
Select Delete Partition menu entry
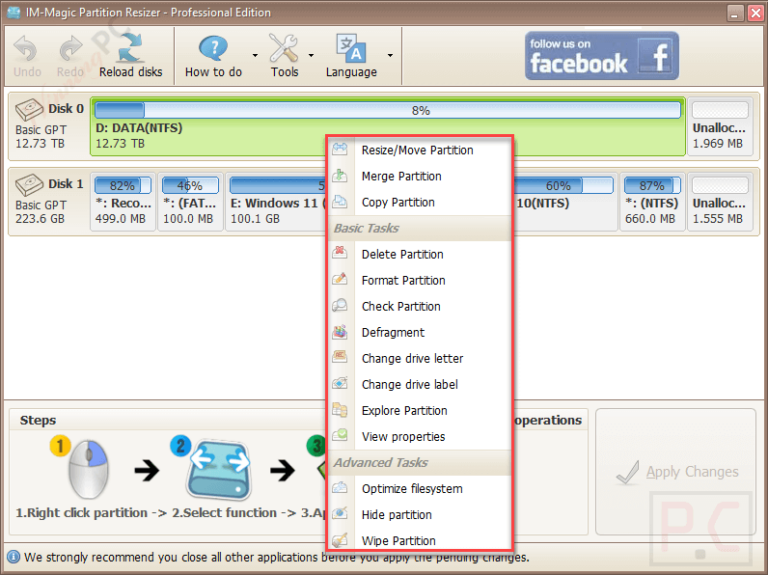(420, 254)
